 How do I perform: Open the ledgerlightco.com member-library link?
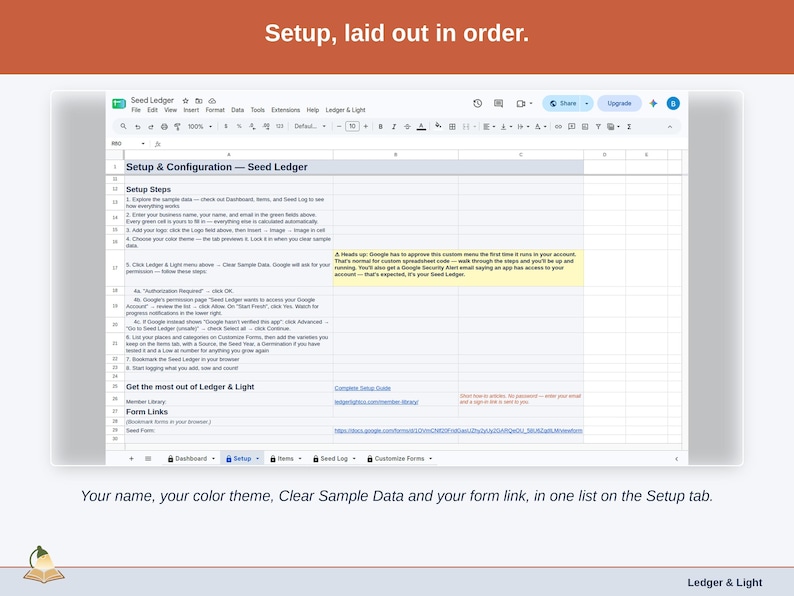(376, 402)
